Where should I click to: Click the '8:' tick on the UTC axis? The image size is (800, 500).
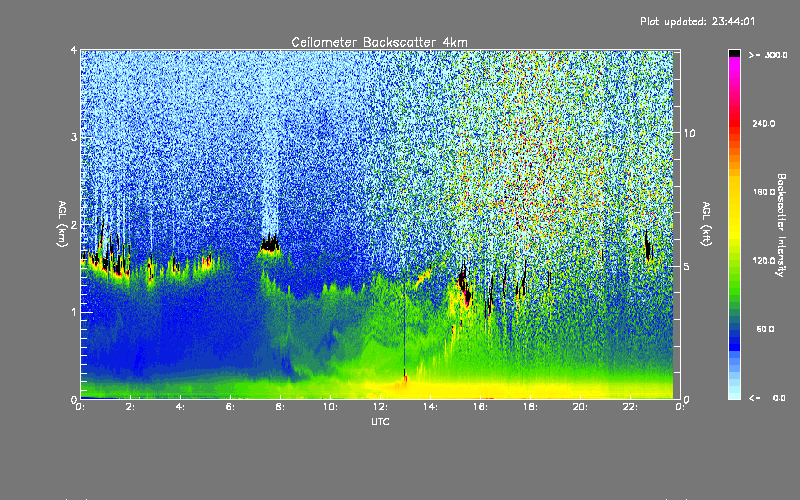pos(280,407)
